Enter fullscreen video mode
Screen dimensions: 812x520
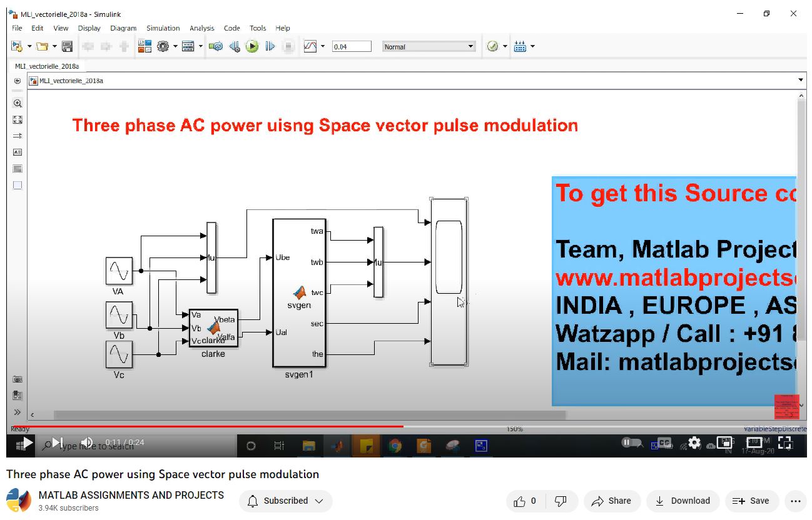pyautogui.click(x=785, y=442)
